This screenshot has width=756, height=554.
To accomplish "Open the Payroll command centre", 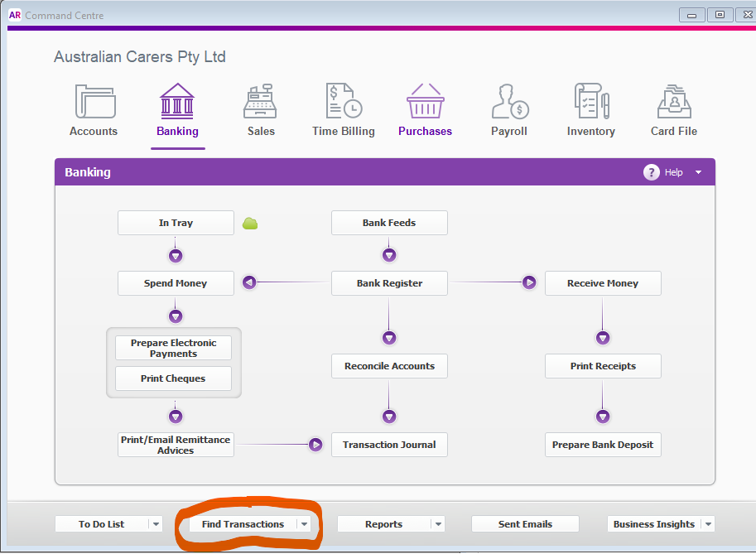I will click(x=508, y=108).
